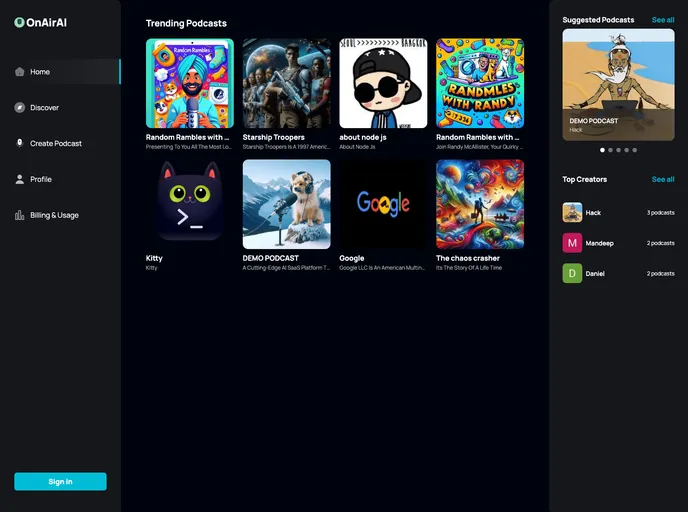Screen dimensions: 688x512
Task: Click the Trending Podcasts heading
Action: (x=186, y=23)
